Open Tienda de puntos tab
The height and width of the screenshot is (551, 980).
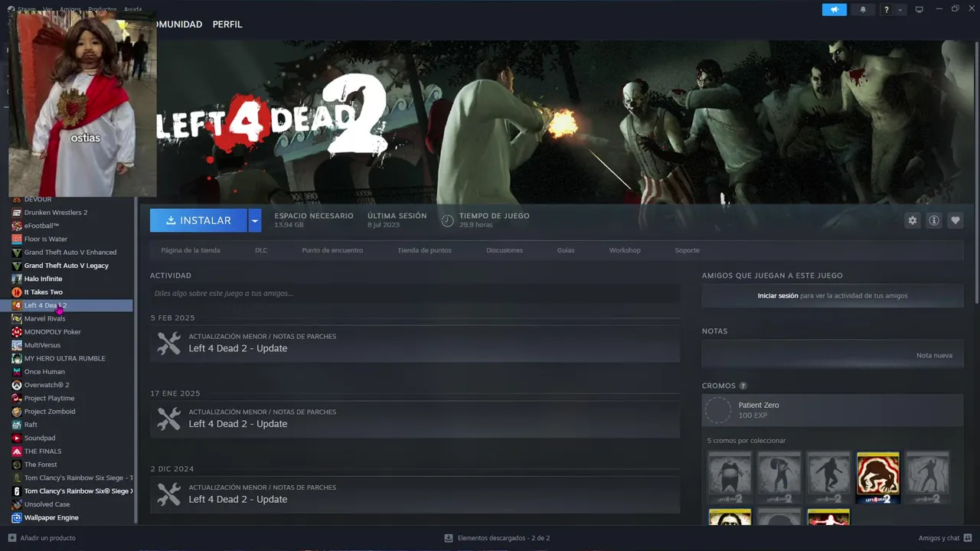(424, 250)
